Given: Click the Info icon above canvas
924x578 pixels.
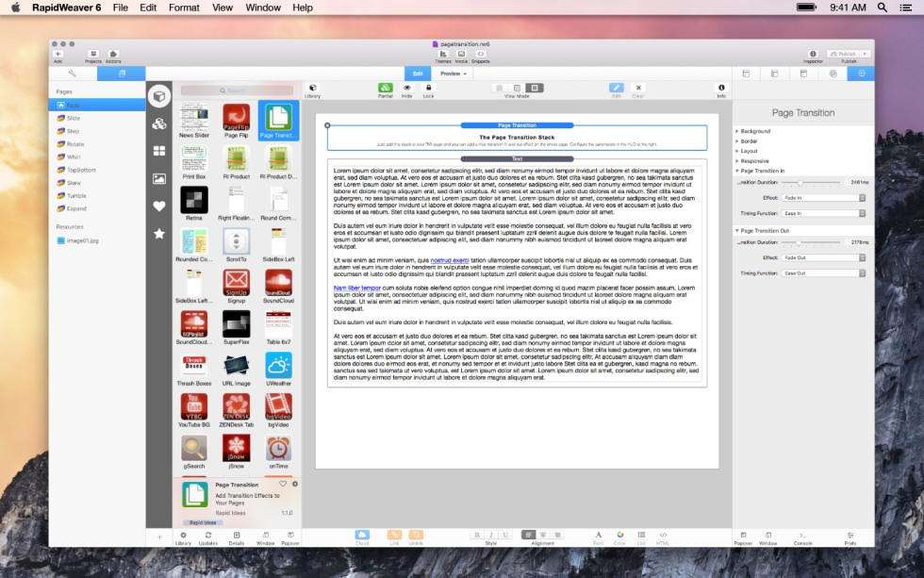Looking at the screenshot, I should [721, 88].
